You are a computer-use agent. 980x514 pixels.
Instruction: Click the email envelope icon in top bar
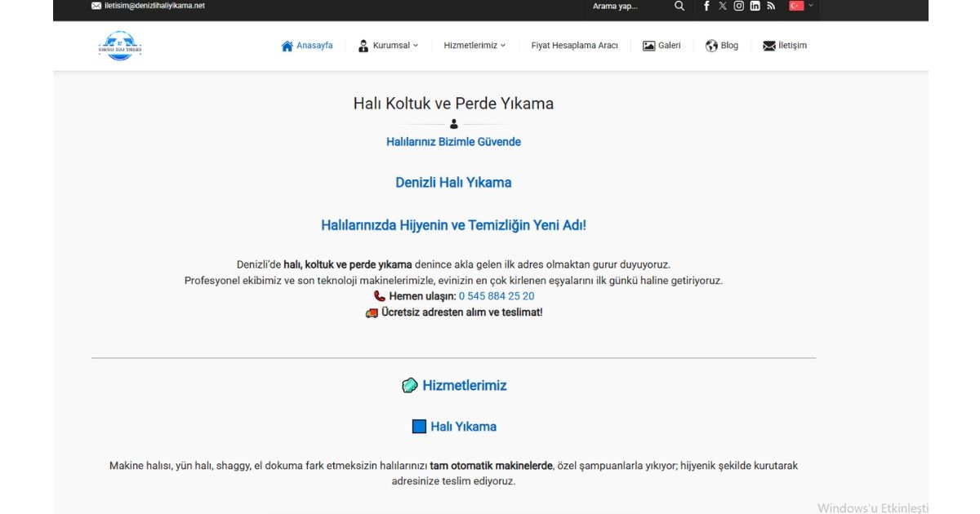pyautogui.click(x=96, y=6)
